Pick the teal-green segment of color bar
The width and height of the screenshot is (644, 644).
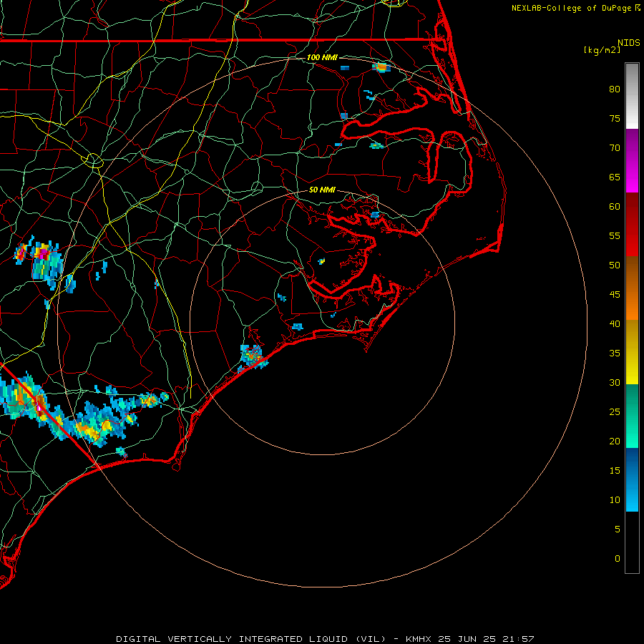click(x=632, y=416)
